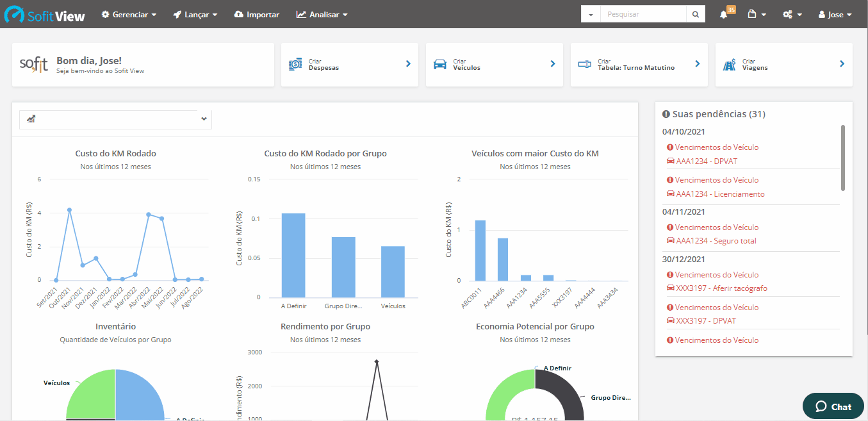Click the Inventário chart title
This screenshot has height=421, width=868.
tap(115, 327)
